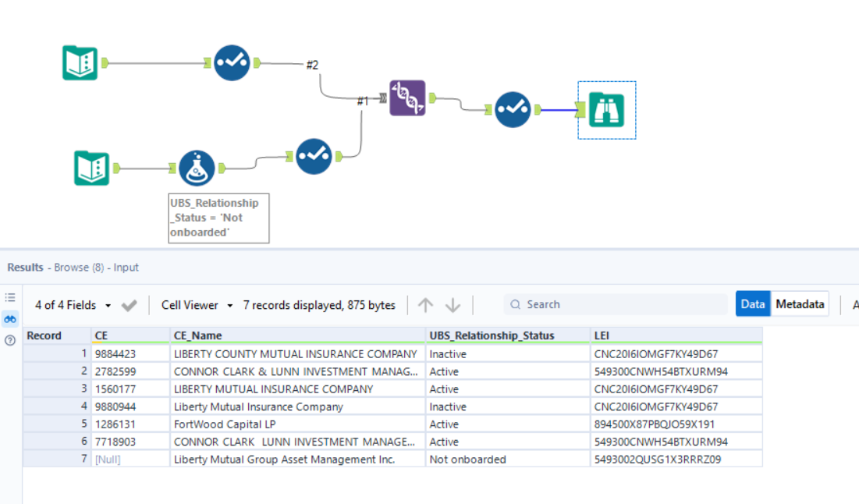Screen dimensions: 859x504
Task: Click the Select tool following the Formula
Action: 314,156
